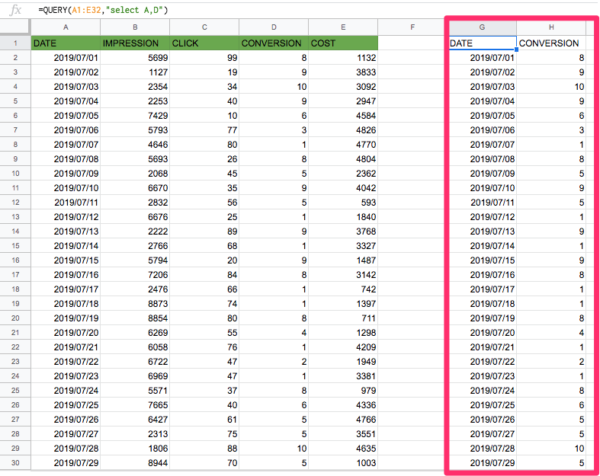
Task: Click click value 89
Action: click(x=204, y=231)
